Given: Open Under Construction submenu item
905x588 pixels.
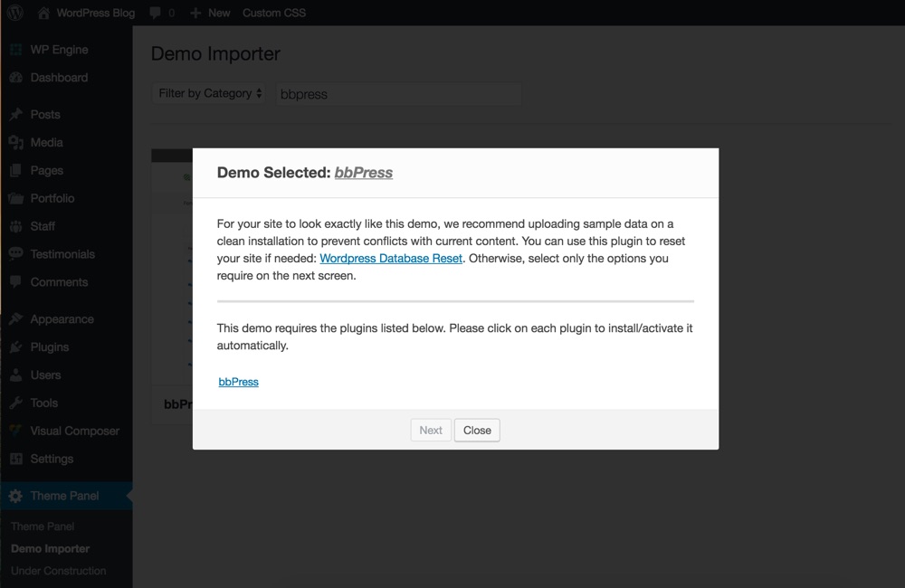Looking at the screenshot, I should (x=58, y=571).
